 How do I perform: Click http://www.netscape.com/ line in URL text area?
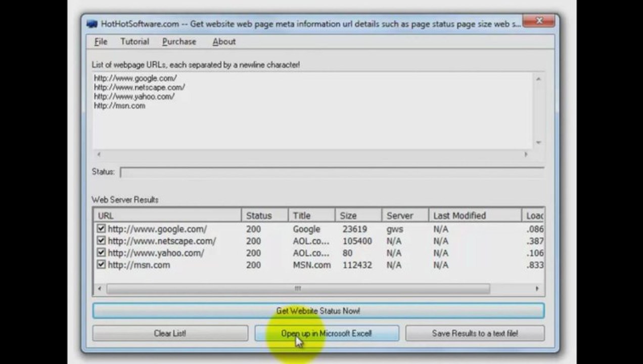(140, 87)
